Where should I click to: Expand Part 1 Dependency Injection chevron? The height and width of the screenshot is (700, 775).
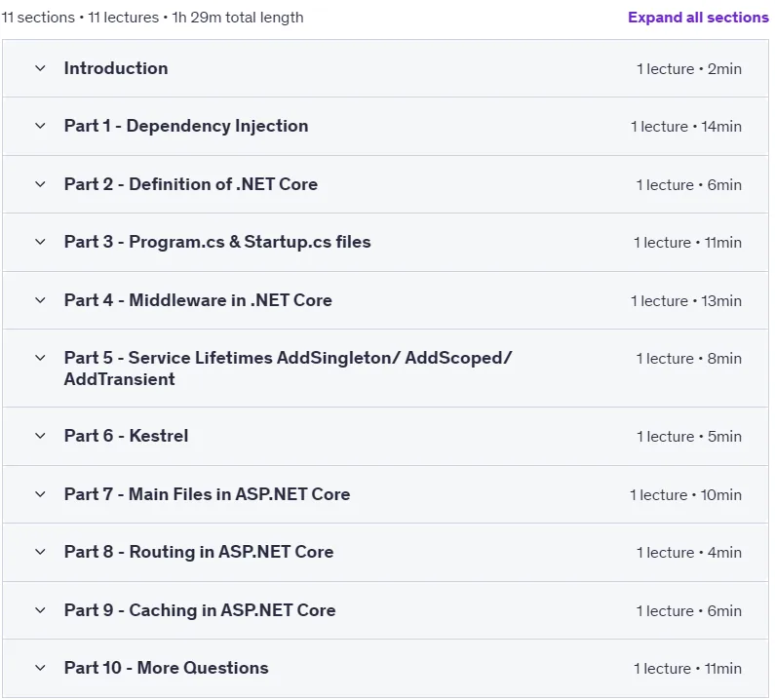pyautogui.click(x=41, y=126)
